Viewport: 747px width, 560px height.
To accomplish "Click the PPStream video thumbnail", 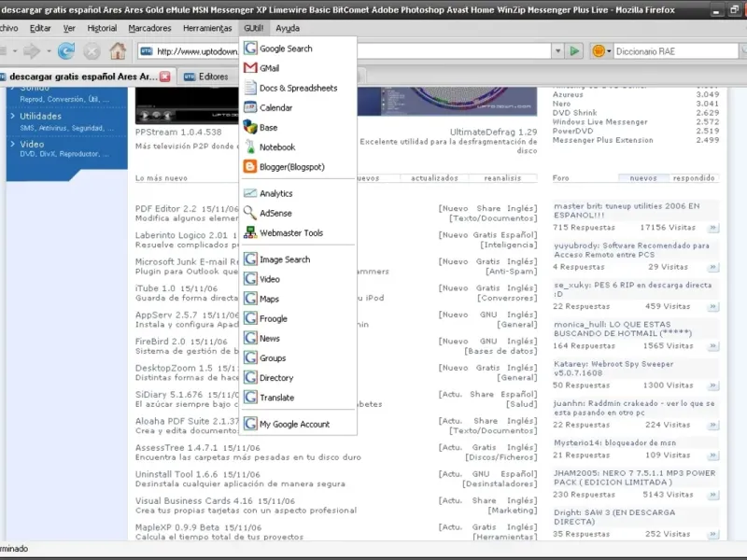I will tap(187, 105).
